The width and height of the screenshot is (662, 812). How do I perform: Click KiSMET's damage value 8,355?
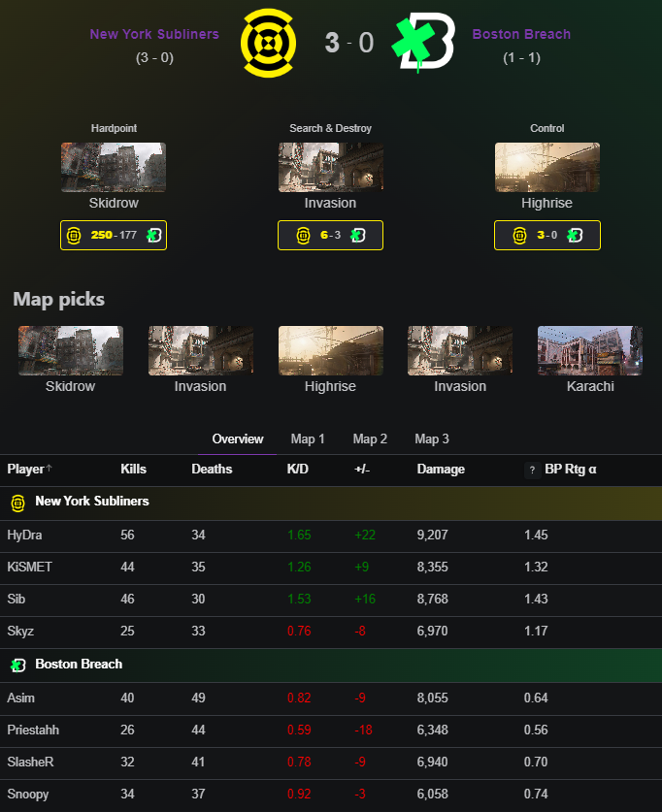[433, 568]
